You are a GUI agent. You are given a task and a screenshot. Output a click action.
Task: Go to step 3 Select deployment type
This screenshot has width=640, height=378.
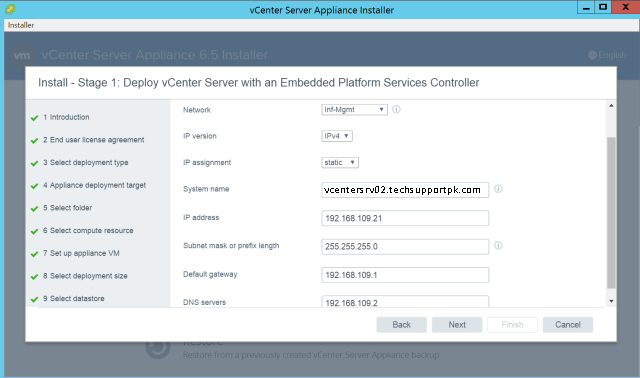point(86,162)
